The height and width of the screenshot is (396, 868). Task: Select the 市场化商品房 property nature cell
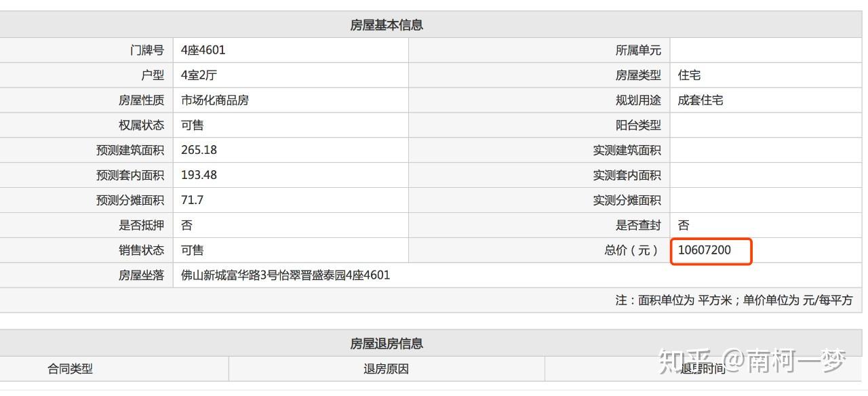click(214, 100)
